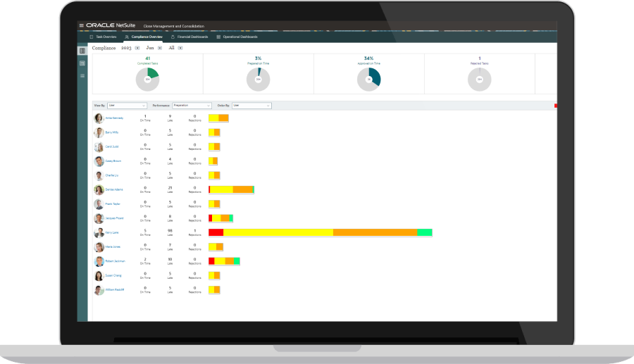Click Kerry Lane's "1 Rejections" count

pos(194,232)
